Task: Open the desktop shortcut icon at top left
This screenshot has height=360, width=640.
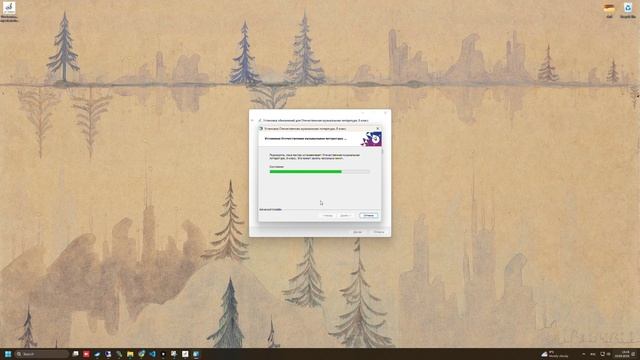Action: click(9, 12)
